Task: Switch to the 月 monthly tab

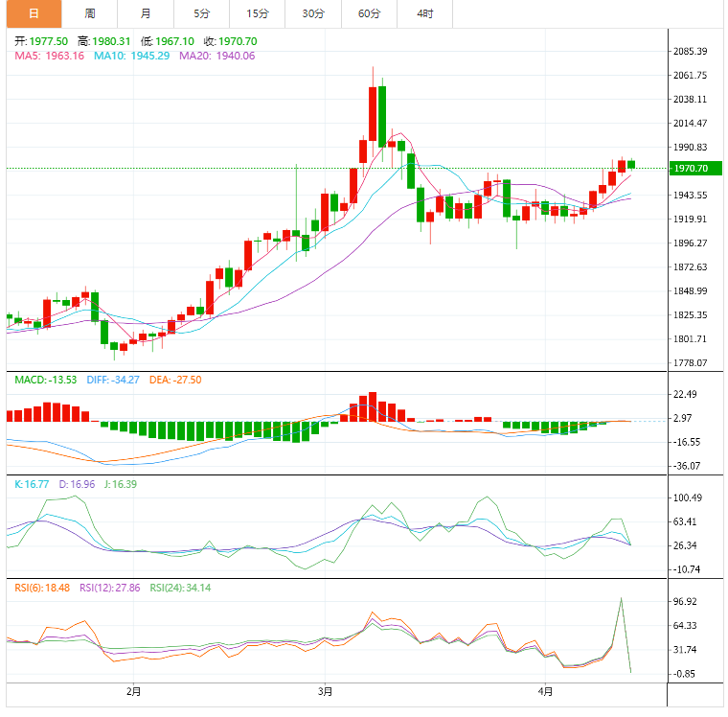Action: pos(146,14)
